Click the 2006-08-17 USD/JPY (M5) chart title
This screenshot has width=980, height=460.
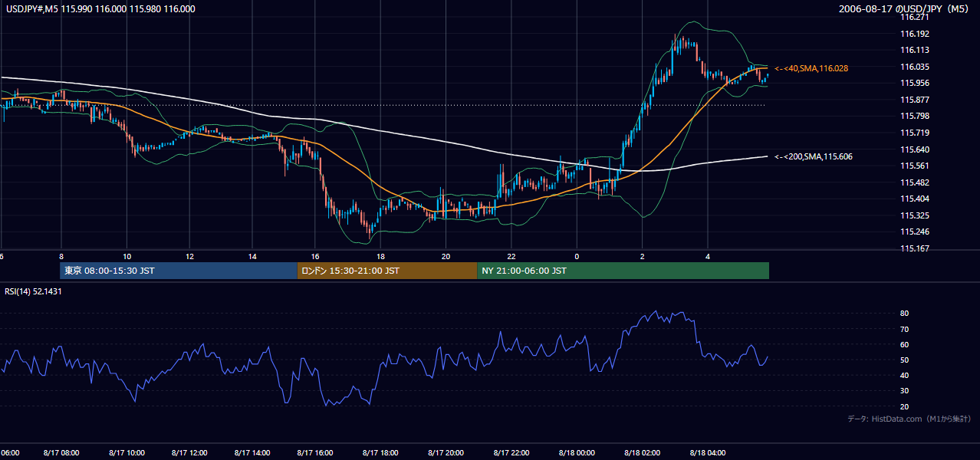pos(905,9)
